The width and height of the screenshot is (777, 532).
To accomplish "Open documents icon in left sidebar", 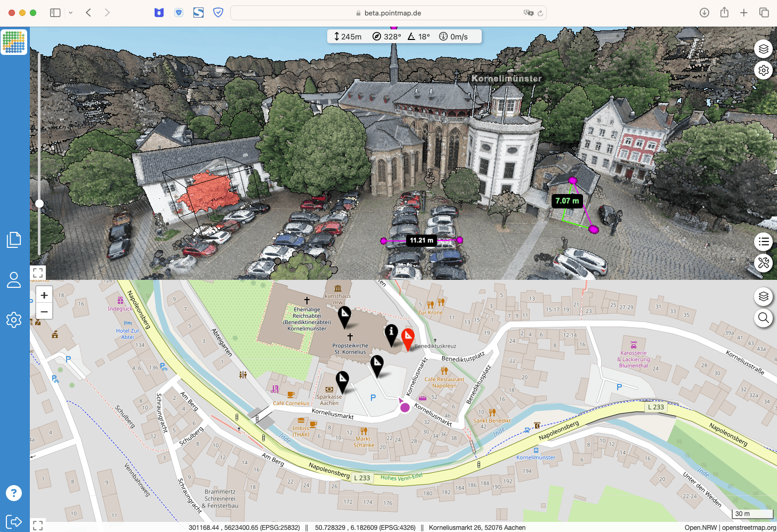I will [14, 240].
